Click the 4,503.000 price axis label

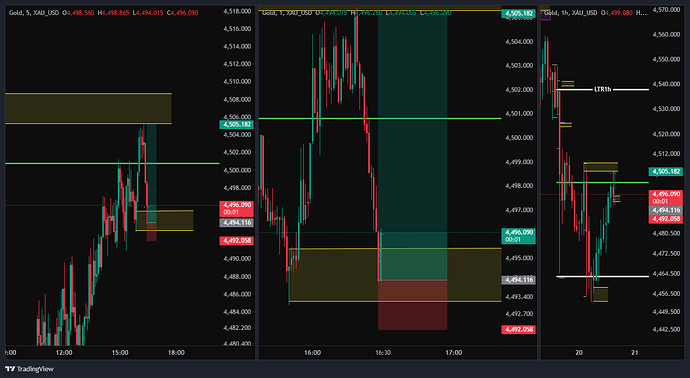520,65
